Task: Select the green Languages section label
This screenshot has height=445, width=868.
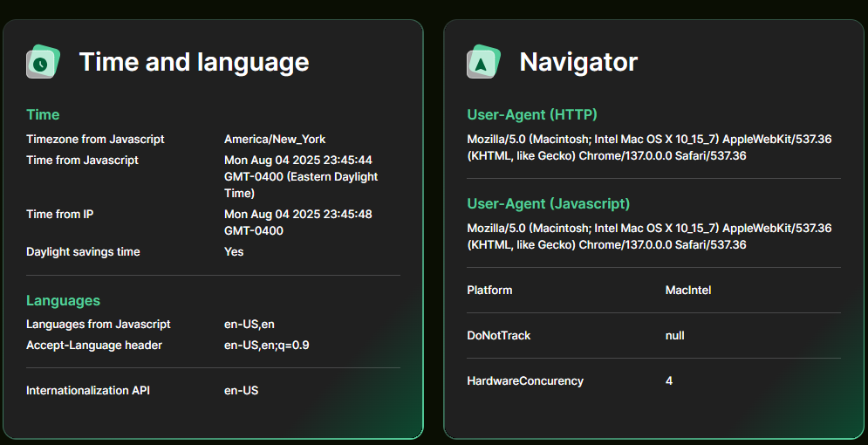Action: (x=63, y=300)
